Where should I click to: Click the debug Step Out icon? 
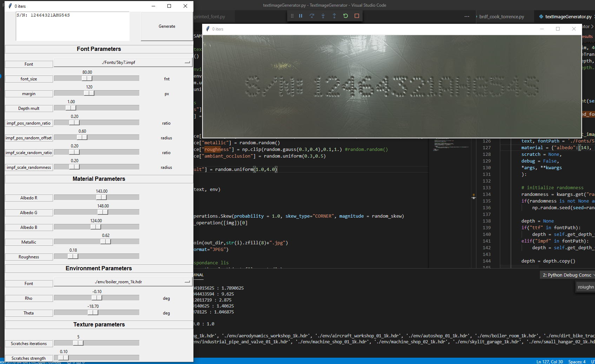(334, 16)
